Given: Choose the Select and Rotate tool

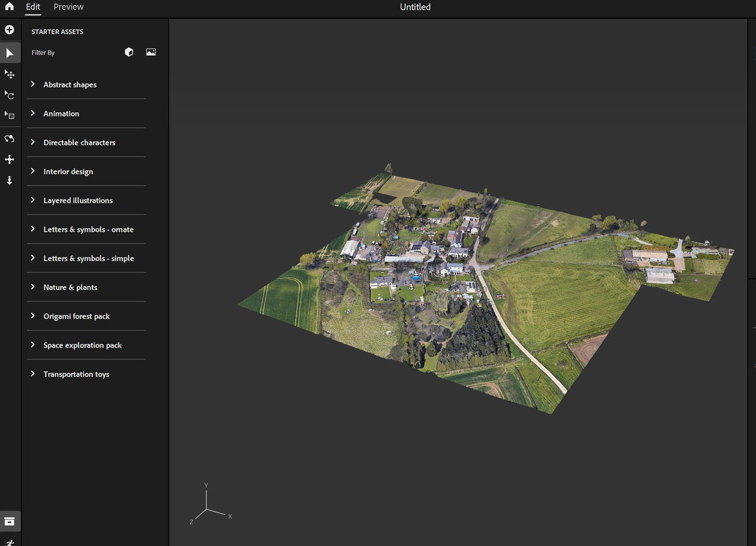Looking at the screenshot, I should (x=9, y=95).
